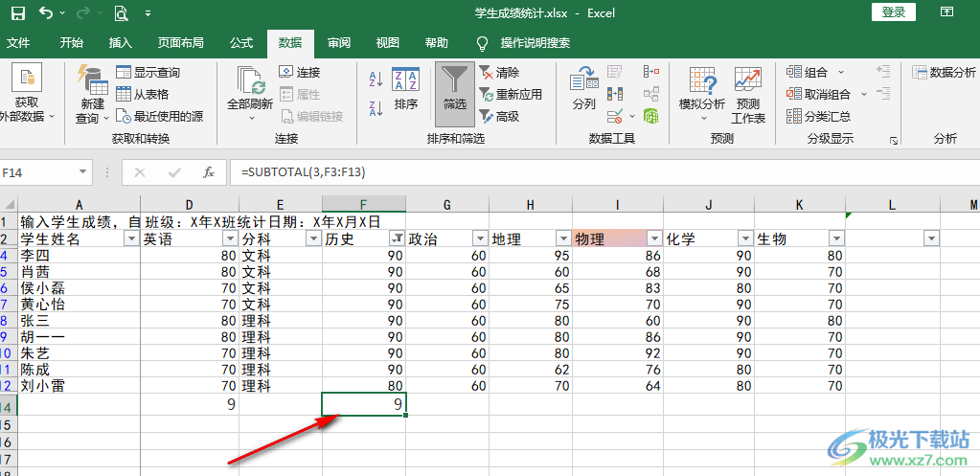Screen dimensions: 980x476
Task: Open filter dropdown for 化学
Action: (x=745, y=238)
